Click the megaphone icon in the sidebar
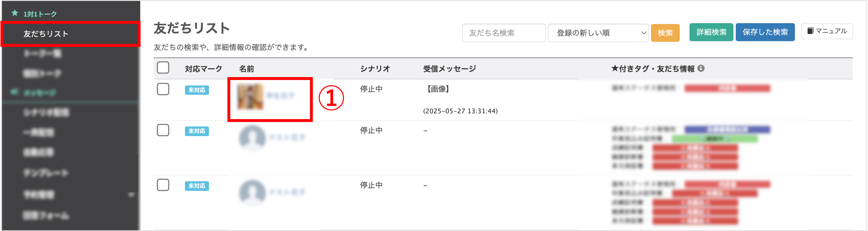The width and height of the screenshot is (868, 231). (14, 92)
